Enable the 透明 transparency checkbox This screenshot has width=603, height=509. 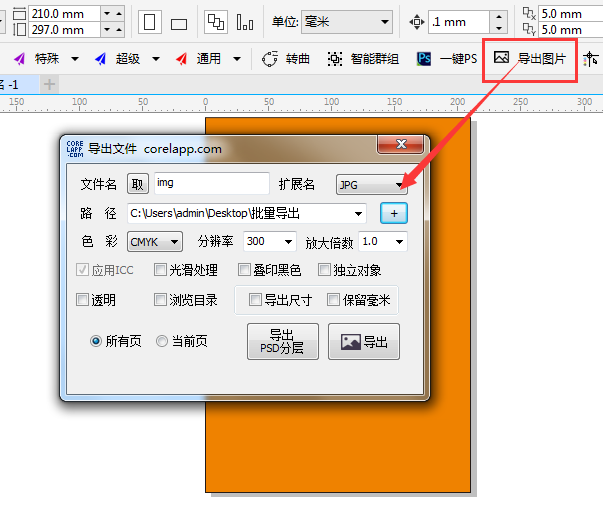[82, 299]
